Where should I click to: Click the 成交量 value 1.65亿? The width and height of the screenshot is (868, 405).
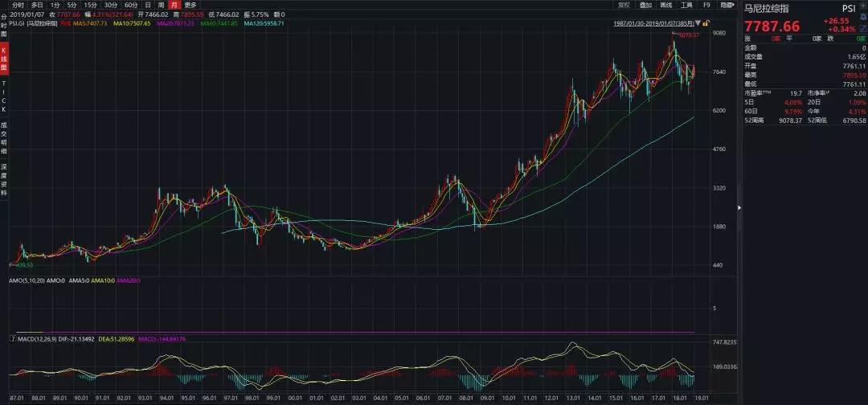tap(857, 56)
